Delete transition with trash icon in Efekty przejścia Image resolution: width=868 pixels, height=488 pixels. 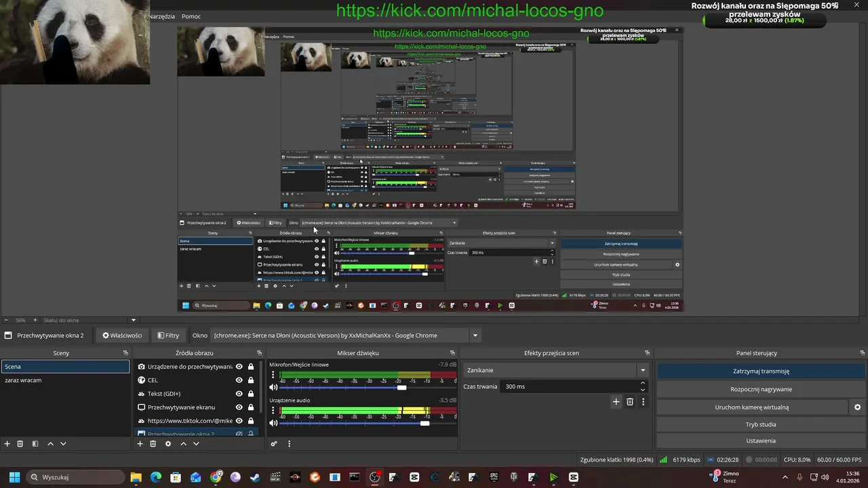[x=630, y=402]
